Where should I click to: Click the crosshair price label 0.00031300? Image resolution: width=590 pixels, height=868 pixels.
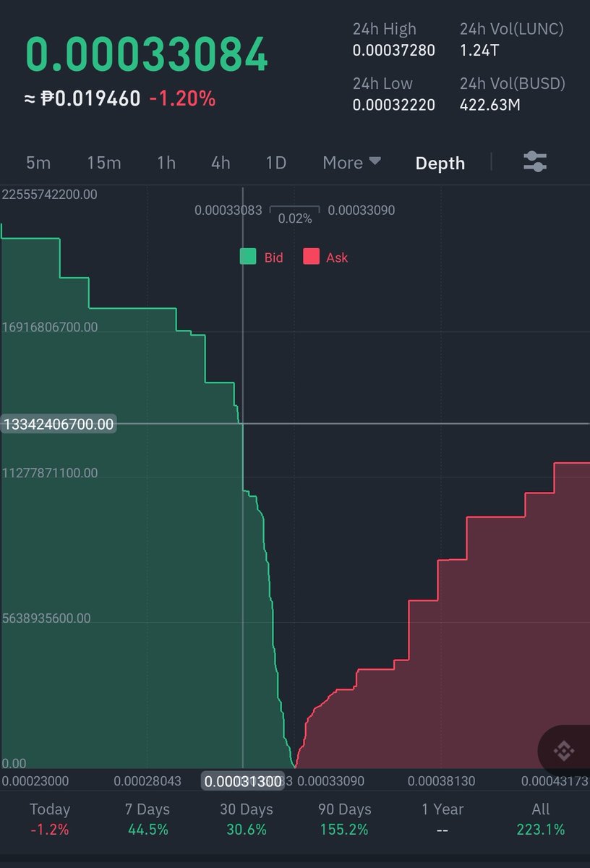click(242, 781)
